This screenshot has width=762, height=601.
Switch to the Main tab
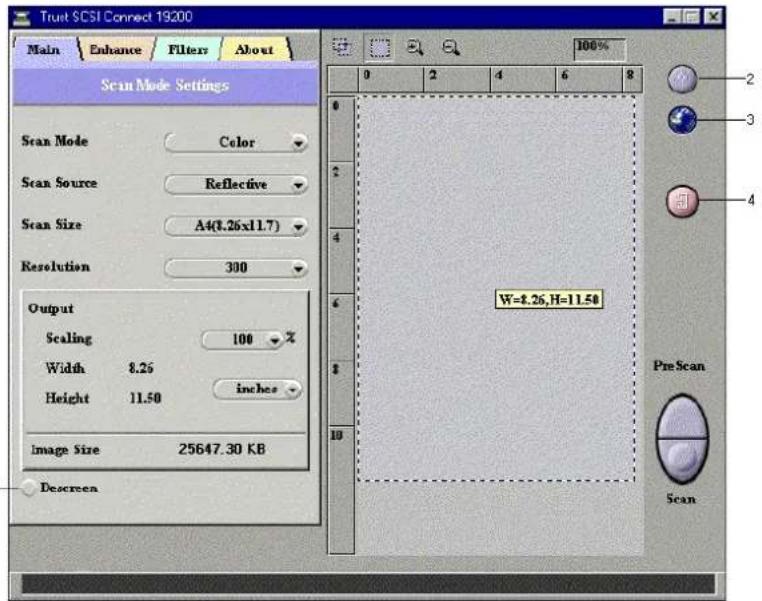(44, 50)
